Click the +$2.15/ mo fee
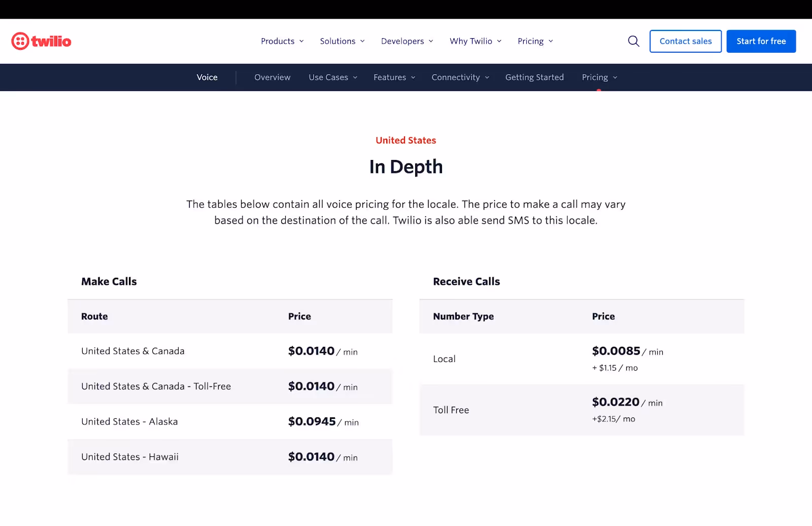The image size is (812, 526). tap(614, 419)
